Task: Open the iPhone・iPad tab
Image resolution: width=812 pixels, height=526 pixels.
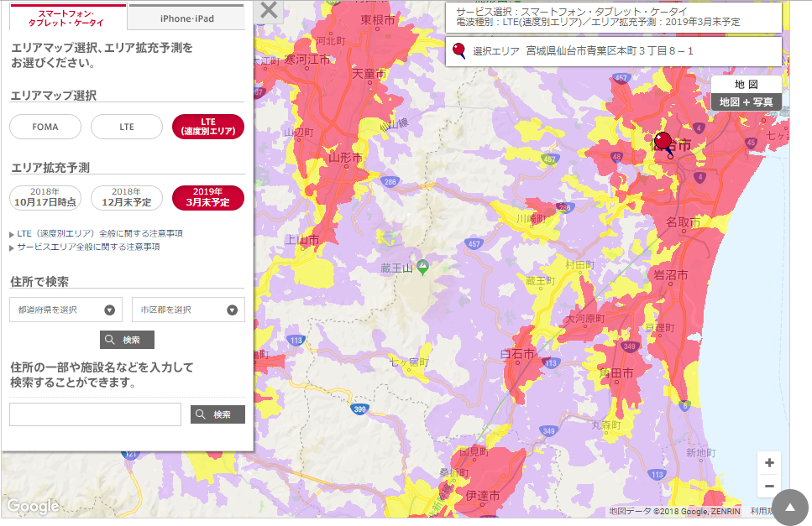Action: (187, 18)
